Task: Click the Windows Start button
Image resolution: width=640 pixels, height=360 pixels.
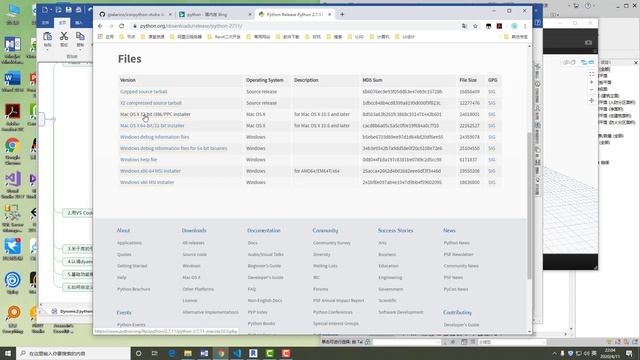Action: 8,353
